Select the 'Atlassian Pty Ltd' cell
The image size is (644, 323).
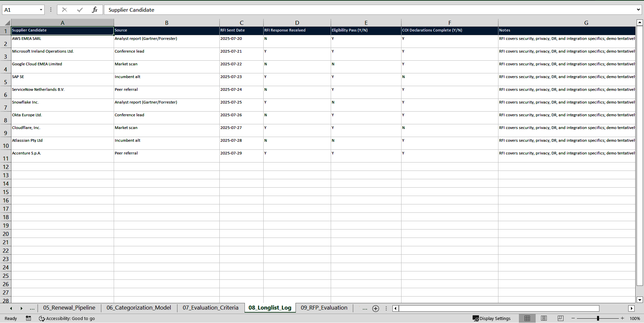tap(62, 143)
